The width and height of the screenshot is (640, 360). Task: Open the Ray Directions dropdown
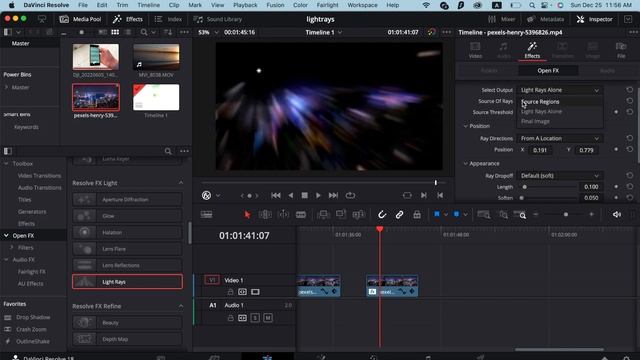click(x=560, y=138)
